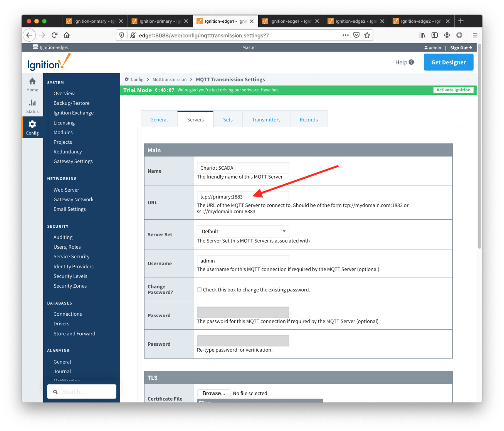Open the Modules page

(63, 132)
